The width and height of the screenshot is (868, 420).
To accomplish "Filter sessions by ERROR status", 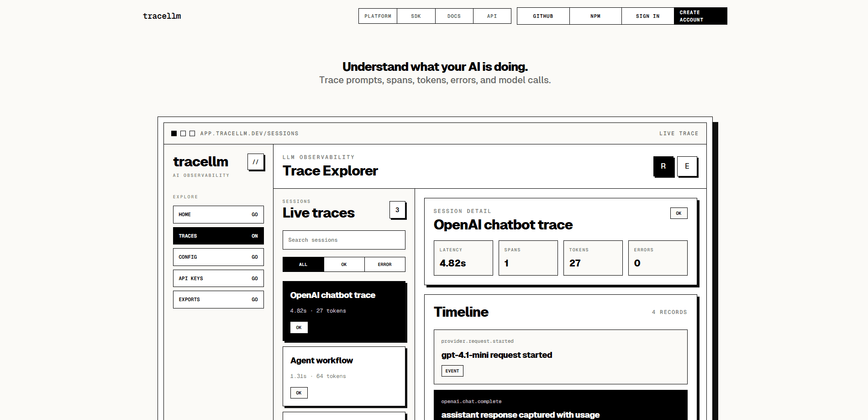I will [x=385, y=265].
